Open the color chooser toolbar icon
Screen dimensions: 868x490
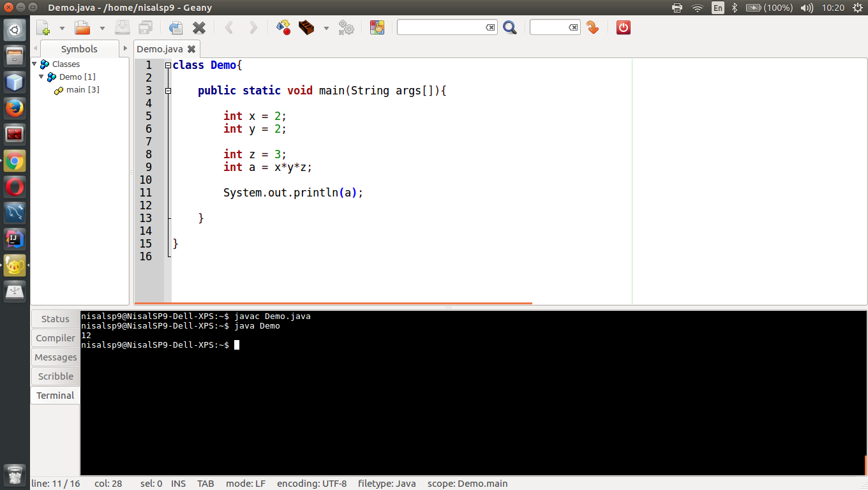[x=377, y=27]
